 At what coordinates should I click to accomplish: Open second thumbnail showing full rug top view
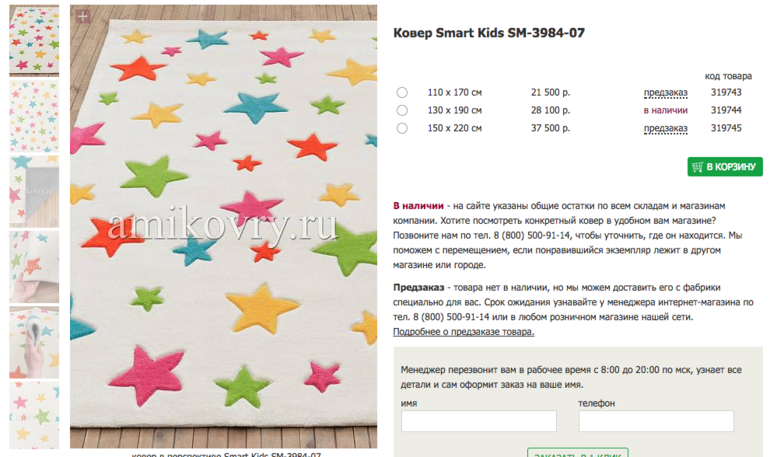coord(34,116)
